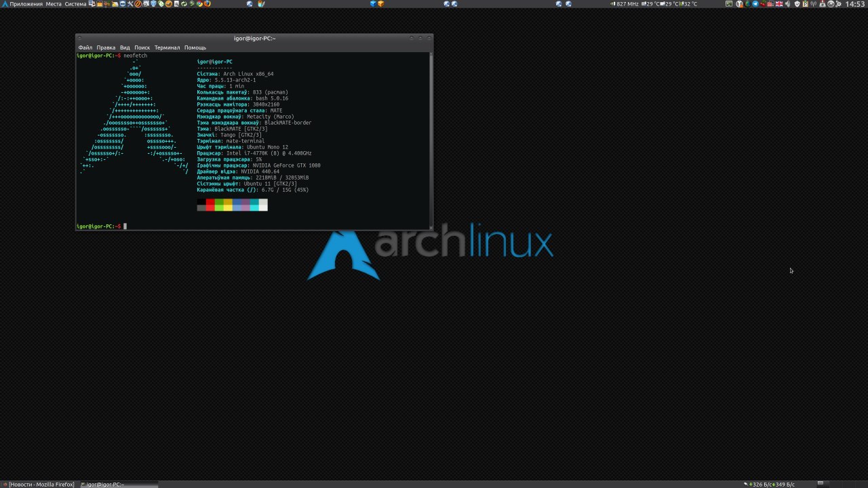Click the wrench tools launcher icon
Screen dimensions: 868x488
130,4
